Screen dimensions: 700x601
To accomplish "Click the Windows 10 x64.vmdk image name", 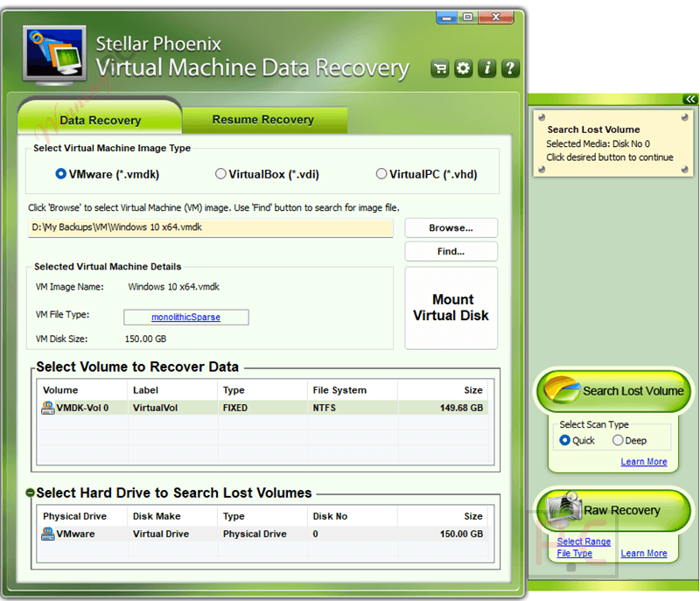I will pos(173,287).
